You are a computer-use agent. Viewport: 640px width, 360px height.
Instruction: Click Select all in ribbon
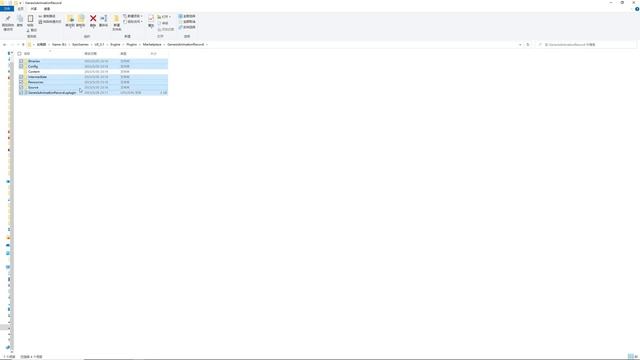click(187, 16)
